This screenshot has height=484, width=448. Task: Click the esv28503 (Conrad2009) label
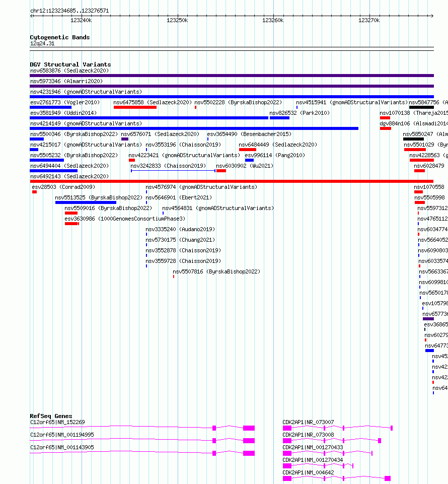pyautogui.click(x=63, y=187)
